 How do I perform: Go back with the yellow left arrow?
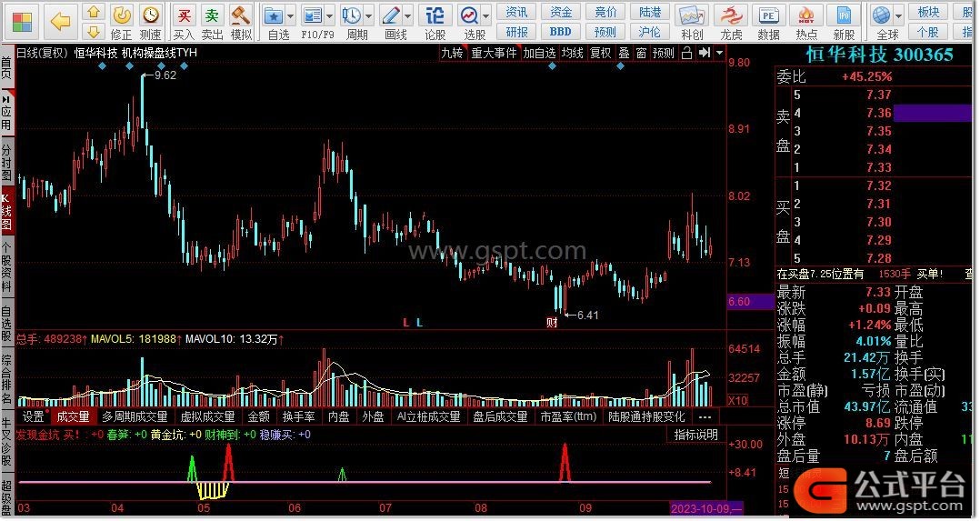pyautogui.click(x=60, y=23)
